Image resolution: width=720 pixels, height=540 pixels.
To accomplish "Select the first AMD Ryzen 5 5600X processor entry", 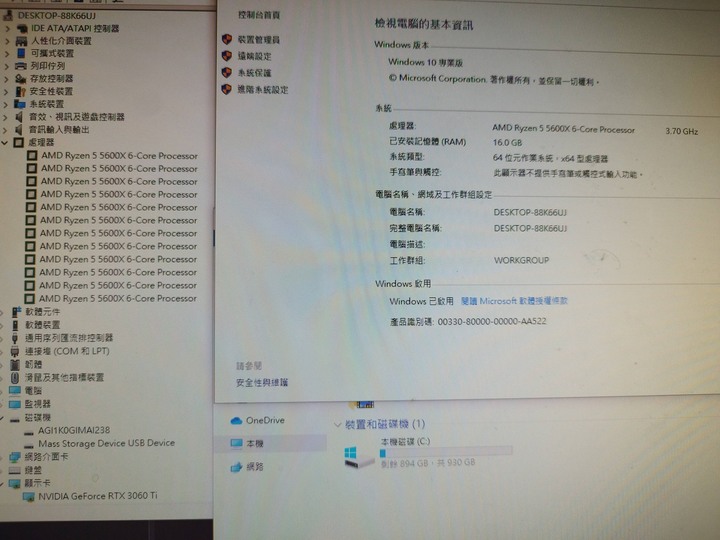I will (118, 156).
